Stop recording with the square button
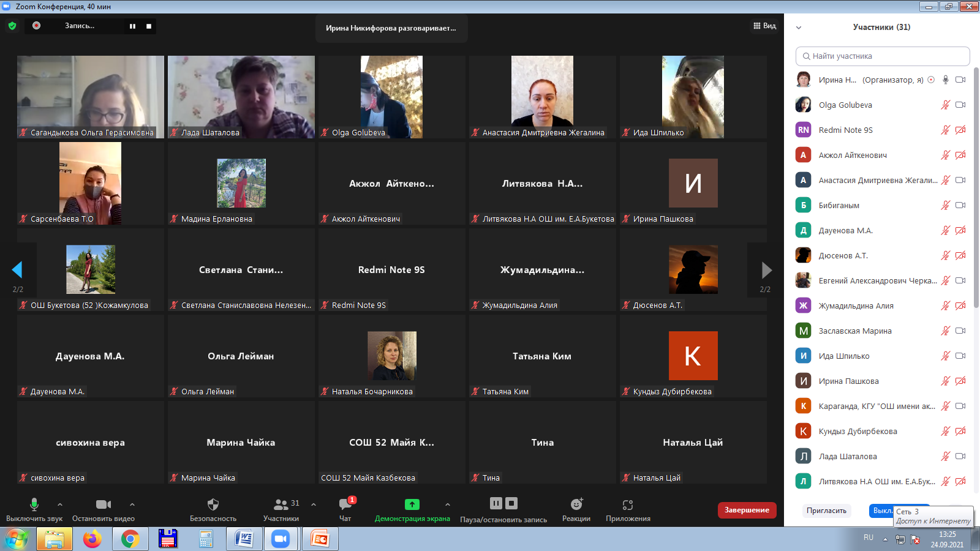Screen dimensions: 980x551 [149, 26]
